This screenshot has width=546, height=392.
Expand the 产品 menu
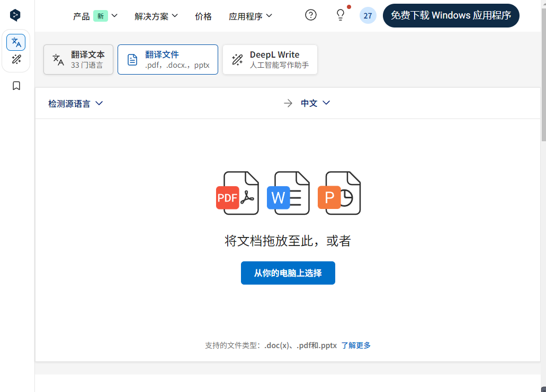pyautogui.click(x=95, y=16)
